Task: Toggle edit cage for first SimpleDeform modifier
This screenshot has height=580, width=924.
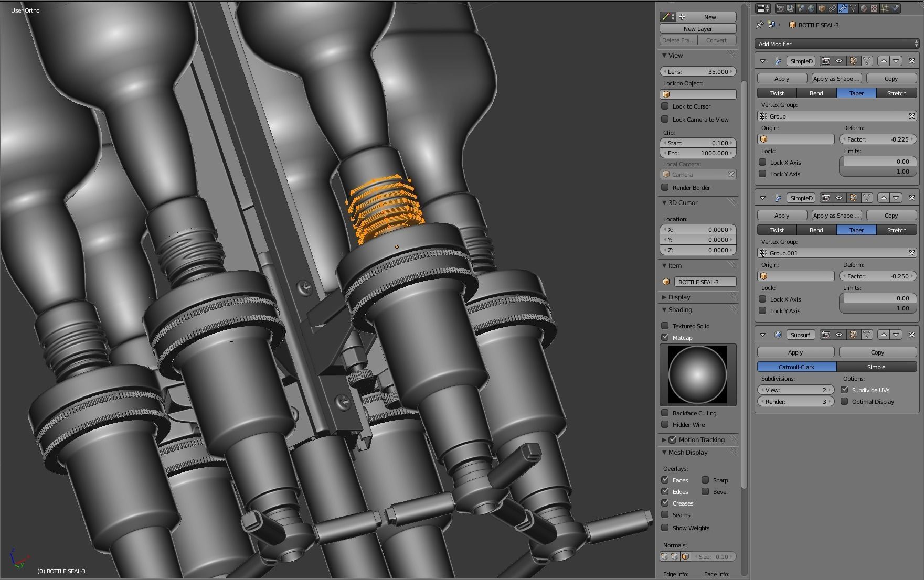Action: (867, 61)
